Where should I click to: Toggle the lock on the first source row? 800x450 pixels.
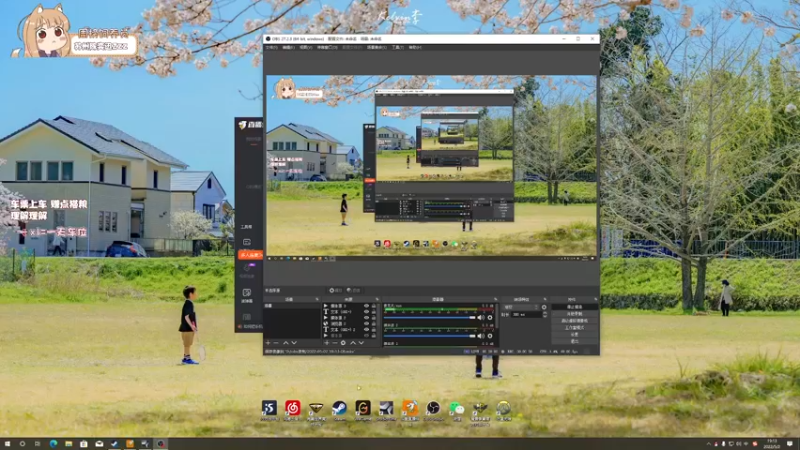[x=374, y=306]
